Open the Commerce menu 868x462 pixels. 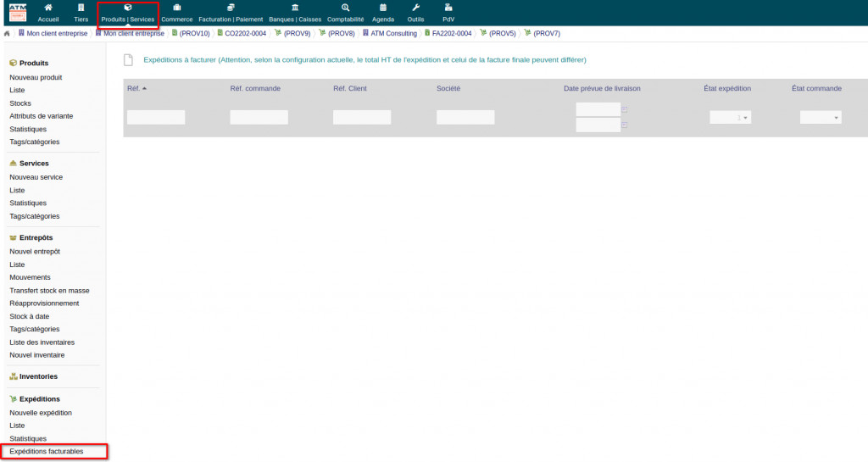[177, 13]
